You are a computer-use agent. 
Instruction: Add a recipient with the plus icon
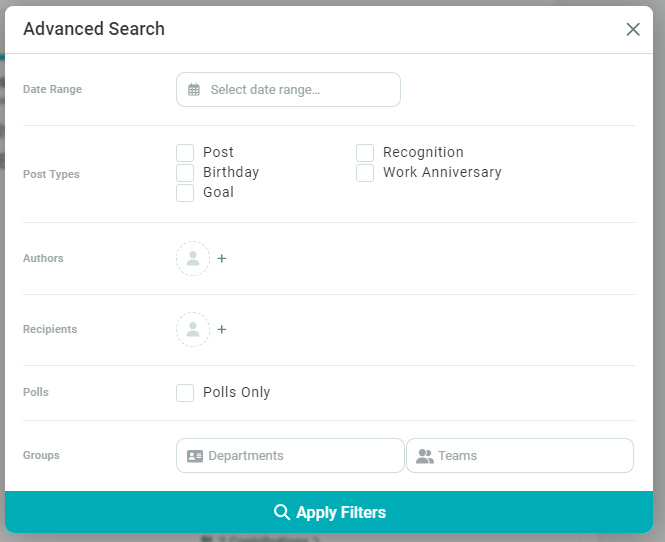pyautogui.click(x=222, y=329)
